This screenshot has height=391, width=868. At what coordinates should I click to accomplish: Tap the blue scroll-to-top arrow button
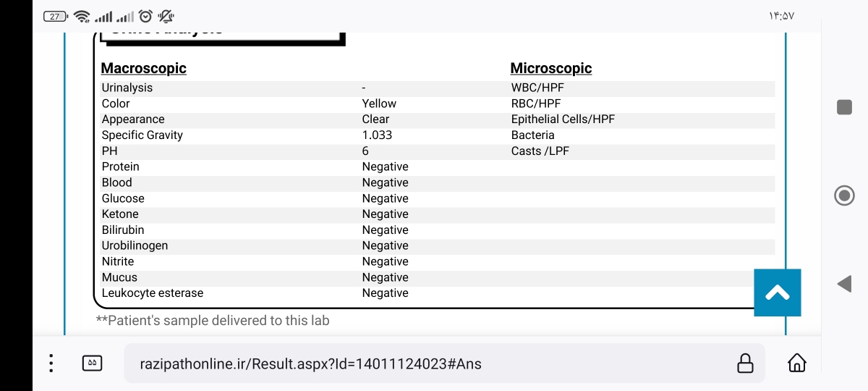(778, 293)
